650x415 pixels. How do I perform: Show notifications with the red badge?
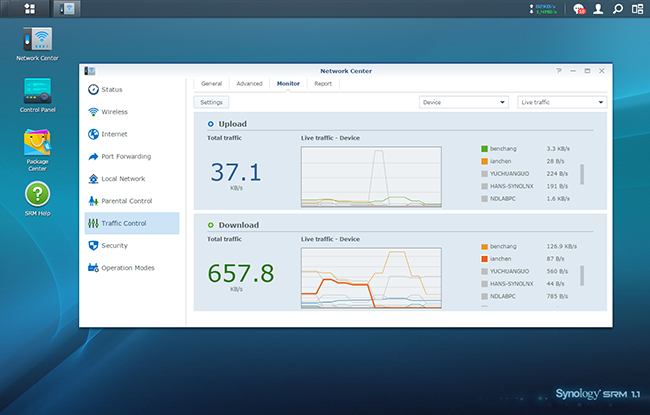pos(579,9)
